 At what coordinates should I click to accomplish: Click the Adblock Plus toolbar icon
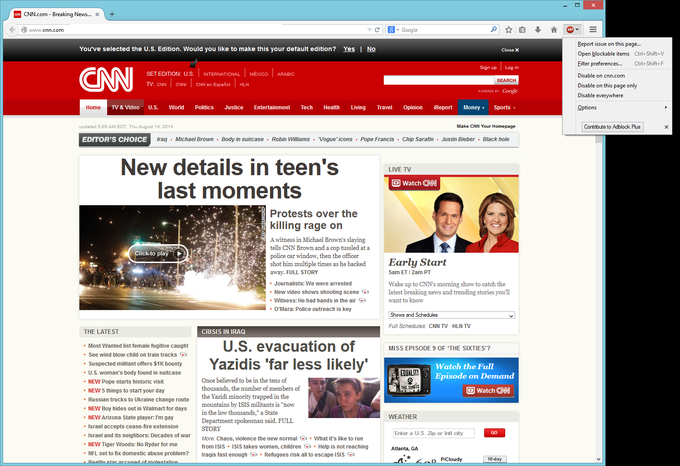[x=572, y=29]
